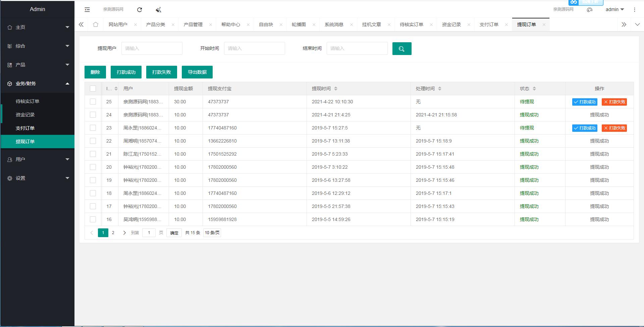The width and height of the screenshot is (644, 327).
Task: Check the row with ID 25
Action: [x=93, y=102]
